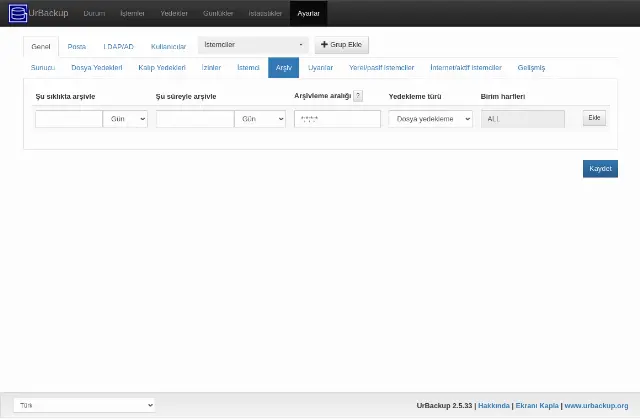Open Günlükler in top navigation
640x420 pixels.
(x=218, y=13)
